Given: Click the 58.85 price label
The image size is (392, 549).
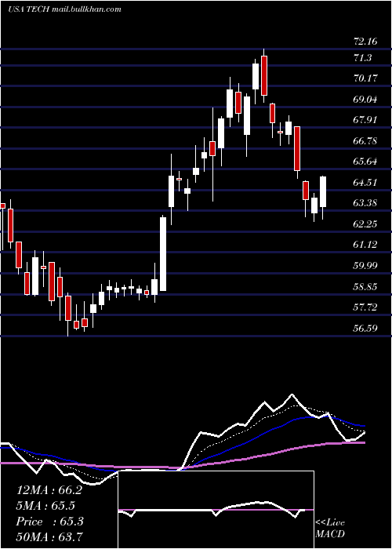Looking at the screenshot, I should (x=365, y=287).
